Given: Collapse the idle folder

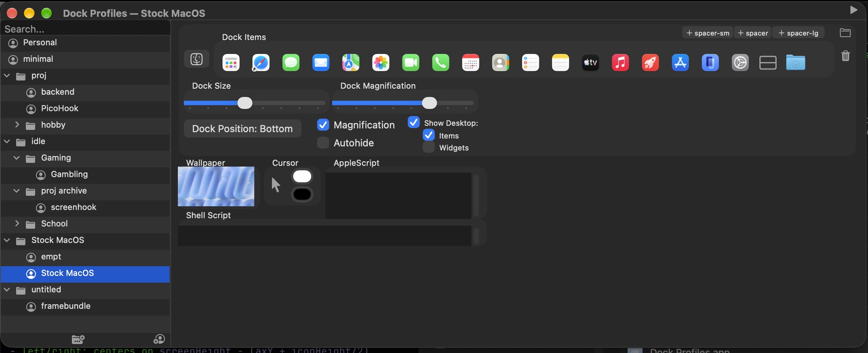Looking at the screenshot, I should 7,141.
